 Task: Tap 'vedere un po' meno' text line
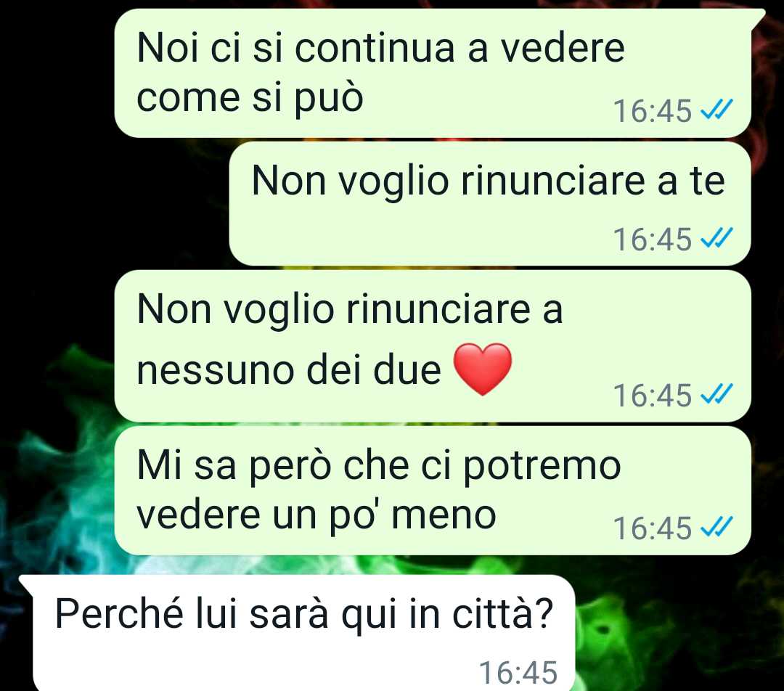click(x=316, y=515)
